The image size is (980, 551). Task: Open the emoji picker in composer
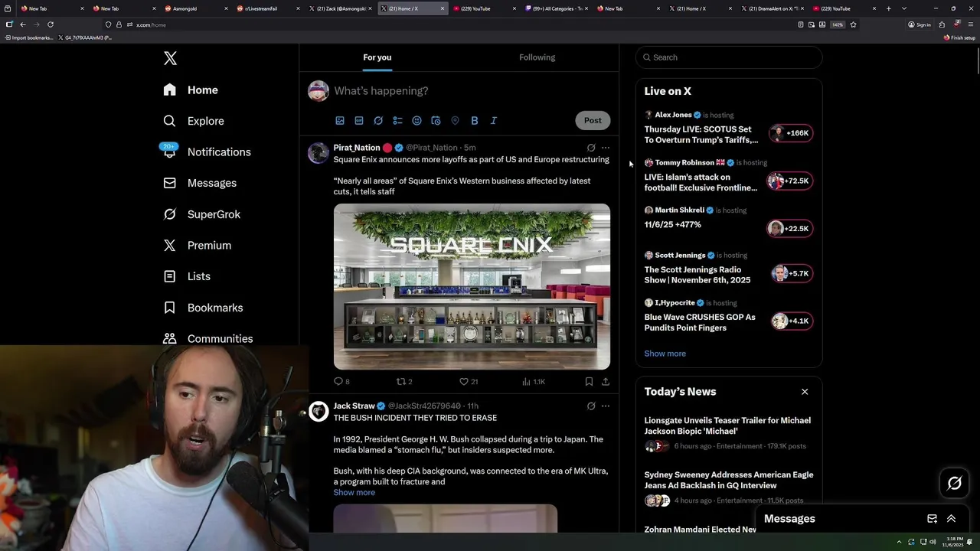pyautogui.click(x=416, y=120)
